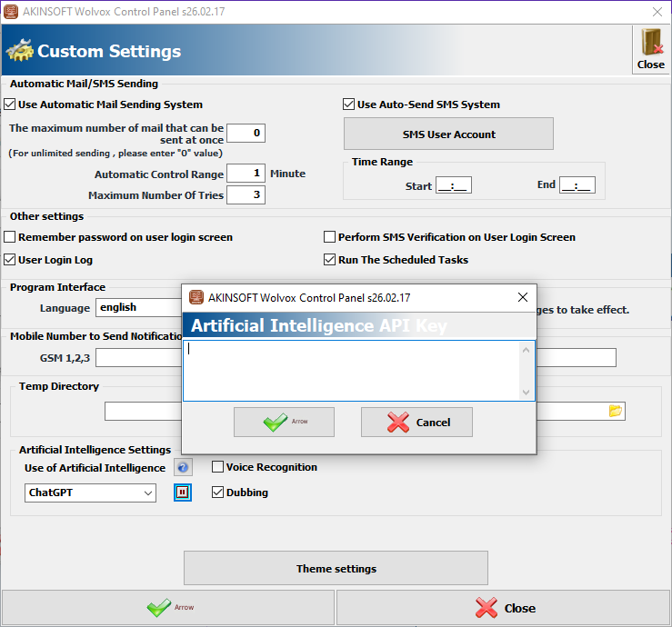Set the Time Range End field

coord(577,185)
